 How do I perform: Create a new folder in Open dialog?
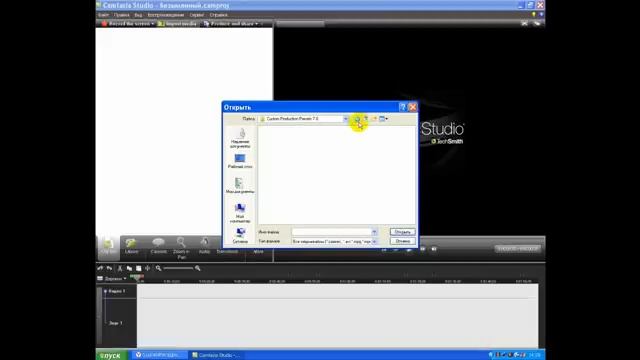click(374, 119)
